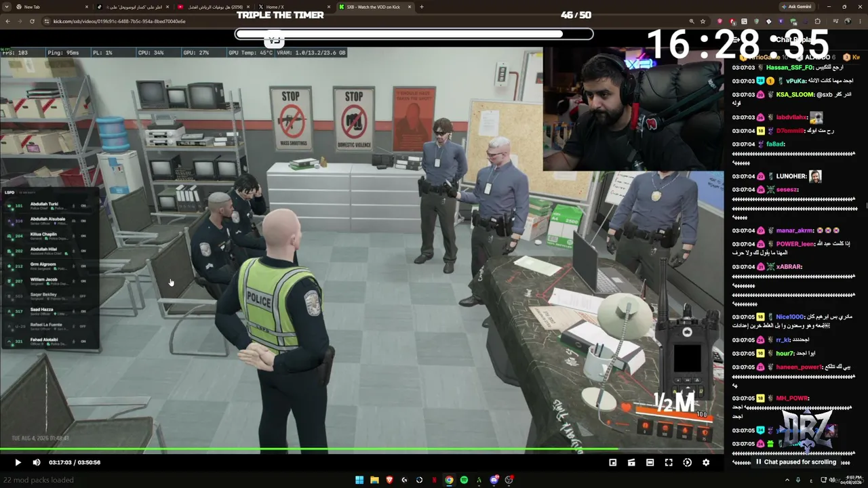The width and height of the screenshot is (868, 488).
Task: Click username sesesz in chat
Action: 788,190
